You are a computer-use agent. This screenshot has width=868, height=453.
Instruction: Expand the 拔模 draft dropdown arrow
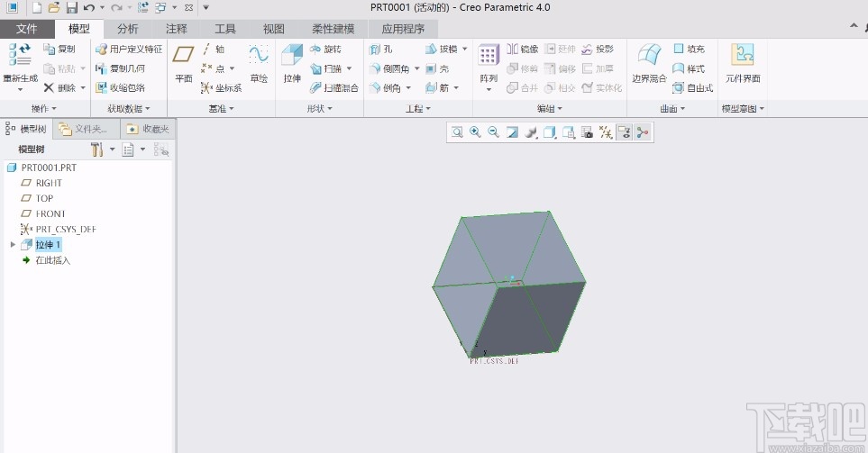coord(464,50)
